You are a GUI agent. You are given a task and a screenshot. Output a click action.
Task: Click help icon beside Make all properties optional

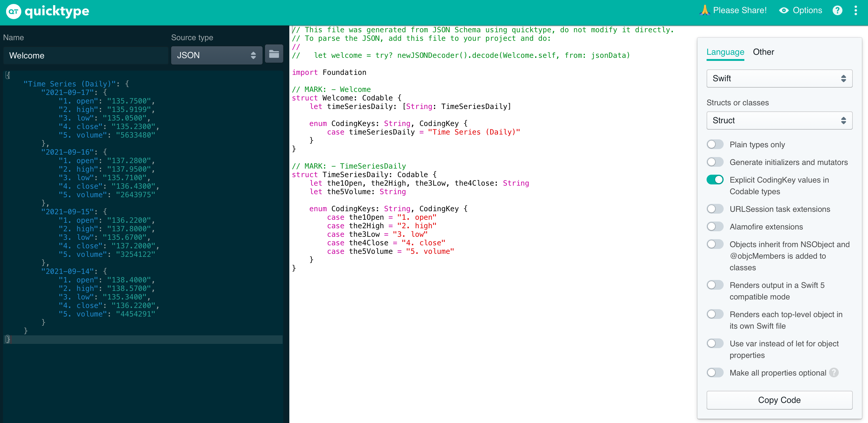[x=834, y=372]
